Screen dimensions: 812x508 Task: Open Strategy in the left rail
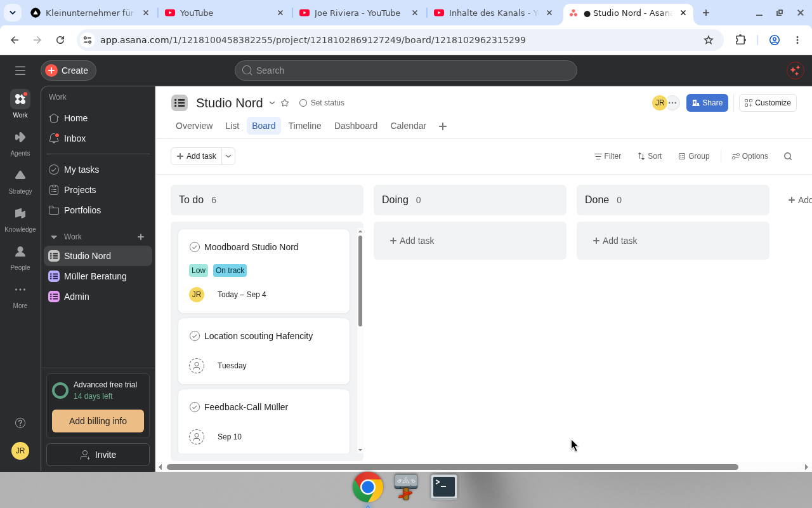click(x=20, y=181)
